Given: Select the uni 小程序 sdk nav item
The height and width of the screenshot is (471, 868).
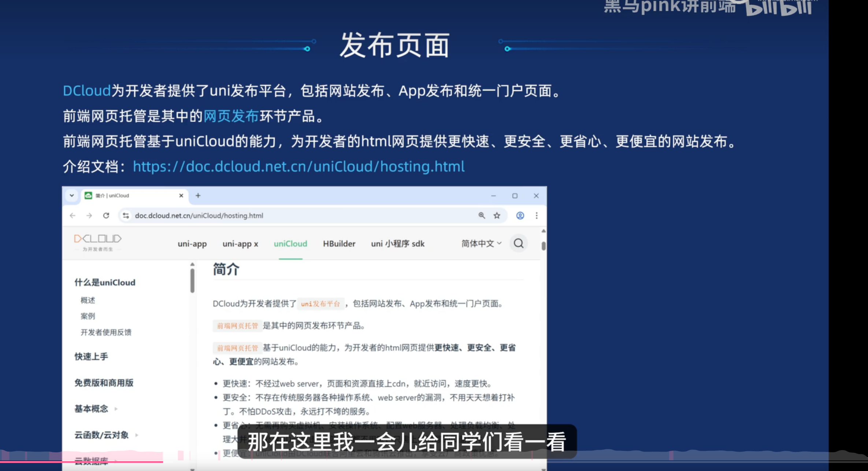Looking at the screenshot, I should pos(398,244).
